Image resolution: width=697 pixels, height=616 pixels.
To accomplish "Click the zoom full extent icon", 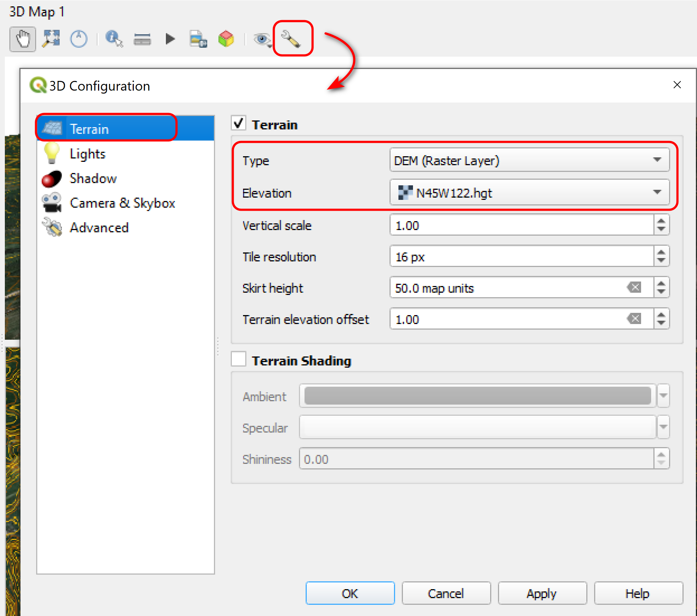I will click(51, 39).
